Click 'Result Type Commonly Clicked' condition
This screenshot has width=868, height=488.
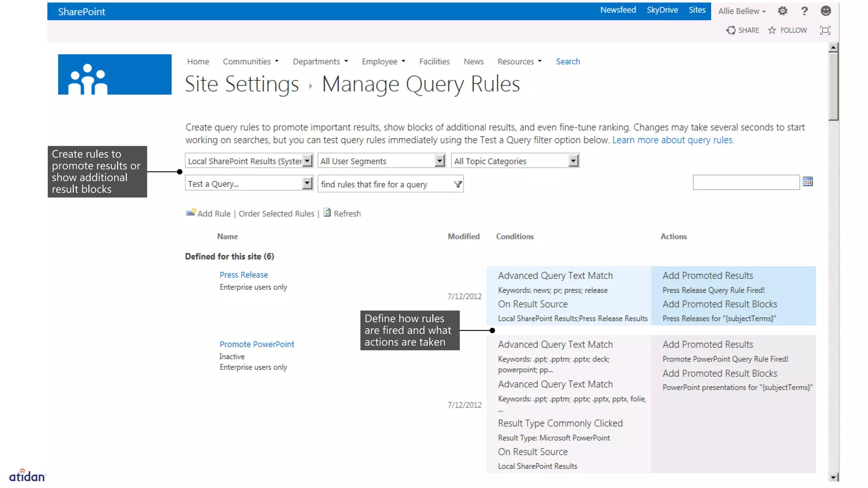[x=560, y=423]
